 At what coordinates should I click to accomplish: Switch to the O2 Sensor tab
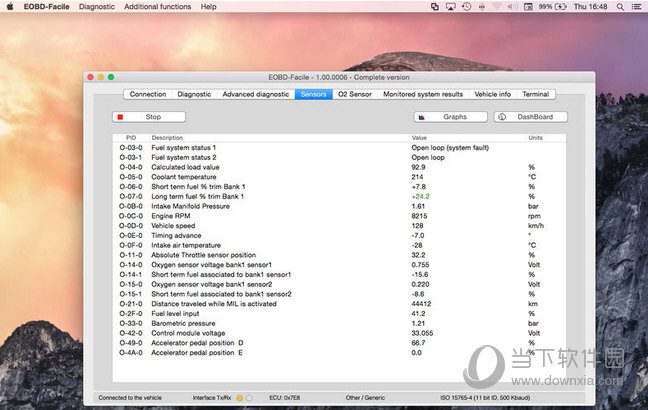click(355, 94)
